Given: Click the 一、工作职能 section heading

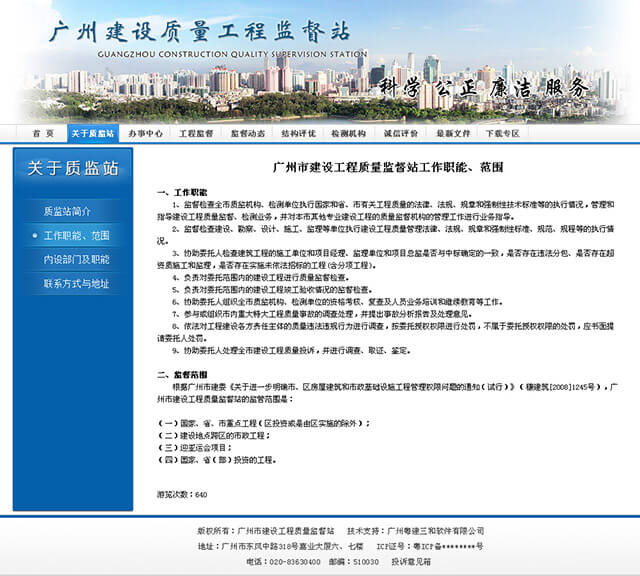Looking at the screenshot, I should coord(182,192).
